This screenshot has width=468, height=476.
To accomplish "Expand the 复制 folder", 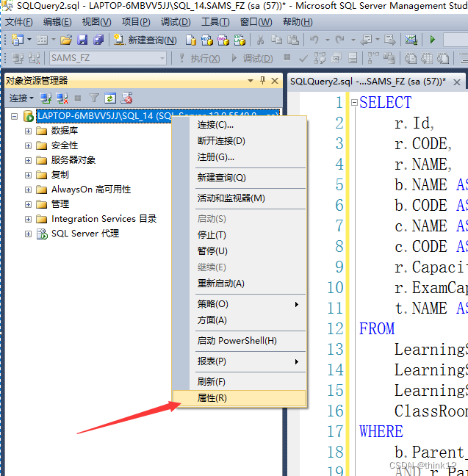I will pos(28,175).
